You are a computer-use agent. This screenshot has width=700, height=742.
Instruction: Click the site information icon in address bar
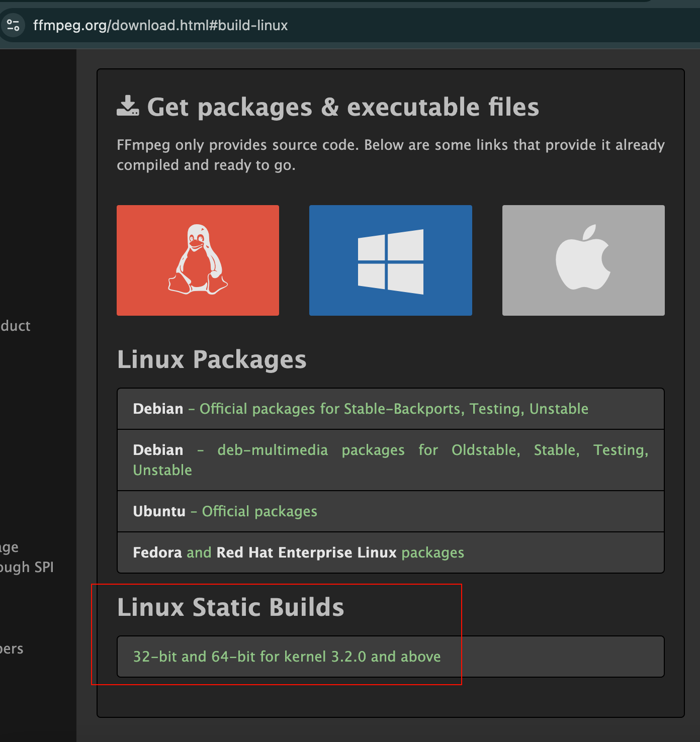[13, 25]
